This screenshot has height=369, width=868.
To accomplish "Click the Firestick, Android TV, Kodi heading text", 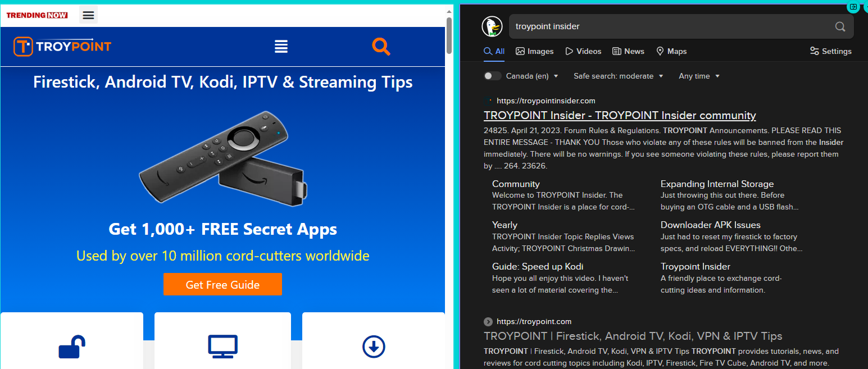I will tap(222, 82).
